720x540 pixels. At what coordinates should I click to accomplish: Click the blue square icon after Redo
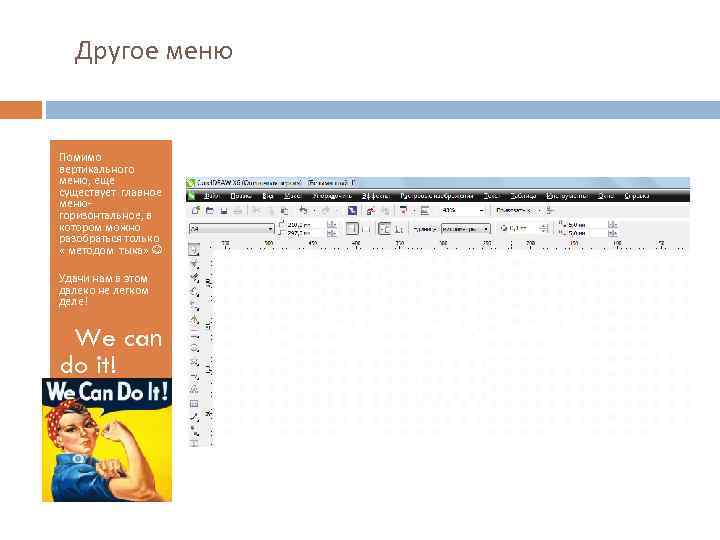(x=352, y=211)
